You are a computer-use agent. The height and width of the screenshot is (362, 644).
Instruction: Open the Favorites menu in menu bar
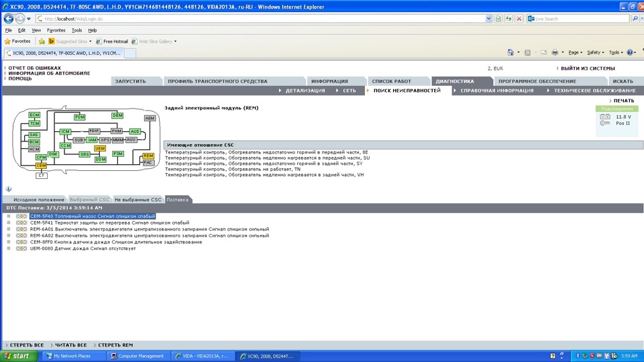[x=56, y=30]
